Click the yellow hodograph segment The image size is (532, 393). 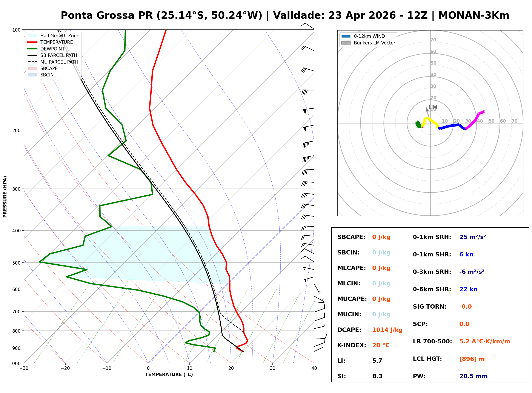pos(432,120)
